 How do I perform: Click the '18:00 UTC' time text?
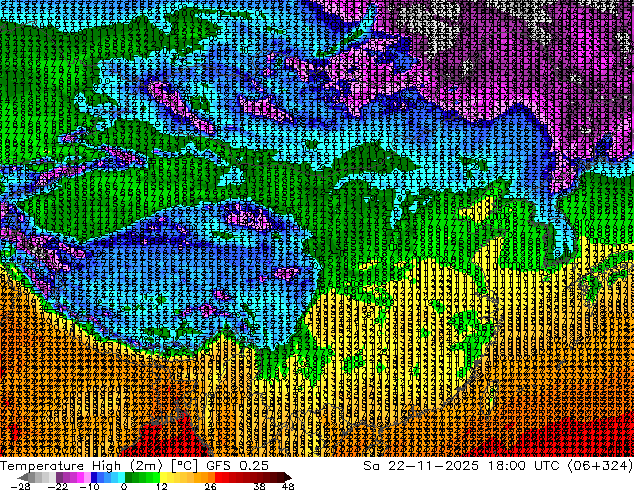coord(524,466)
